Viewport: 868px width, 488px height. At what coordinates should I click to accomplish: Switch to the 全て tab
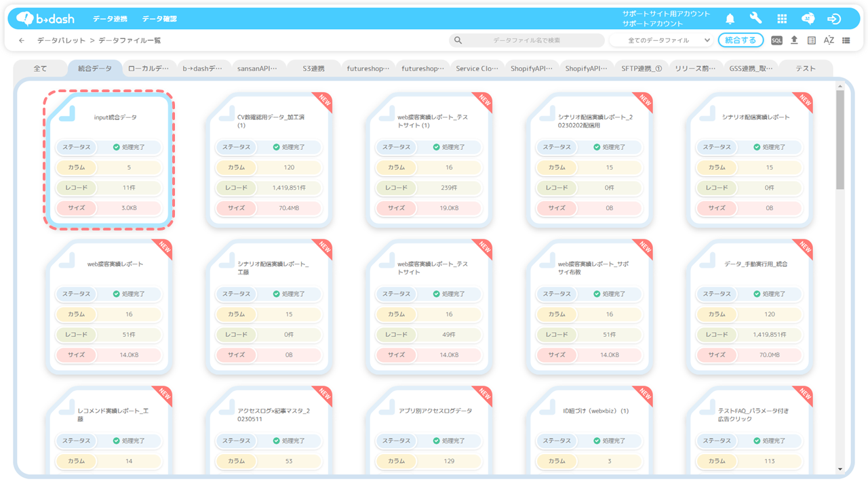[x=41, y=68]
